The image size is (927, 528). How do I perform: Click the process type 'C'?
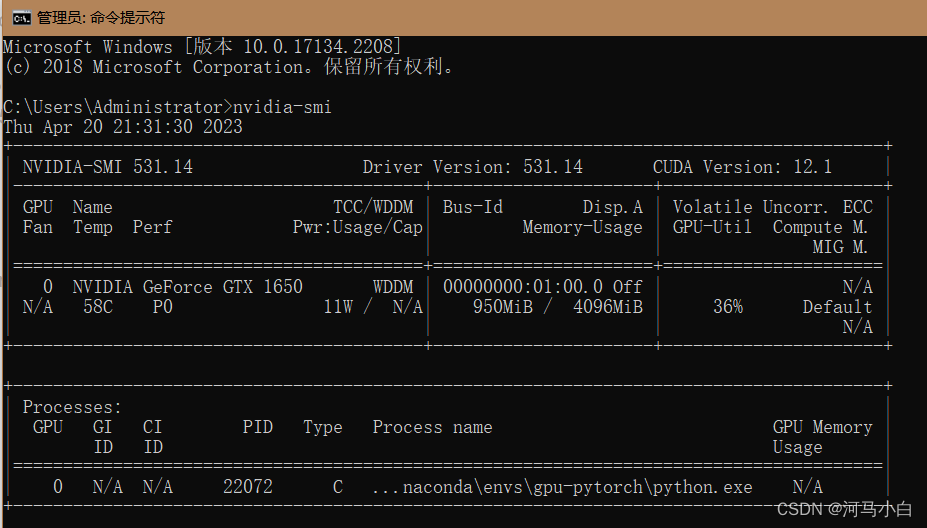point(338,487)
